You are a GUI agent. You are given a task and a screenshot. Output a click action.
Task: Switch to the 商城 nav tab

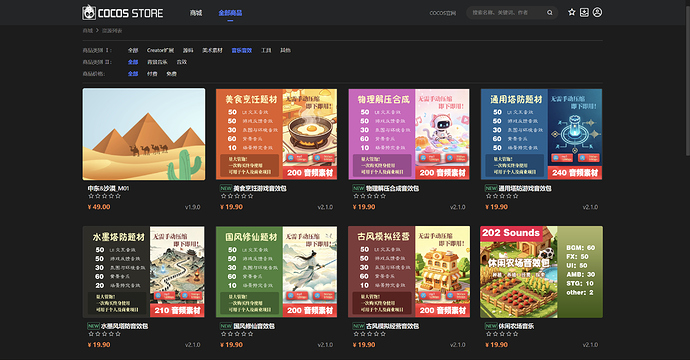[196, 13]
